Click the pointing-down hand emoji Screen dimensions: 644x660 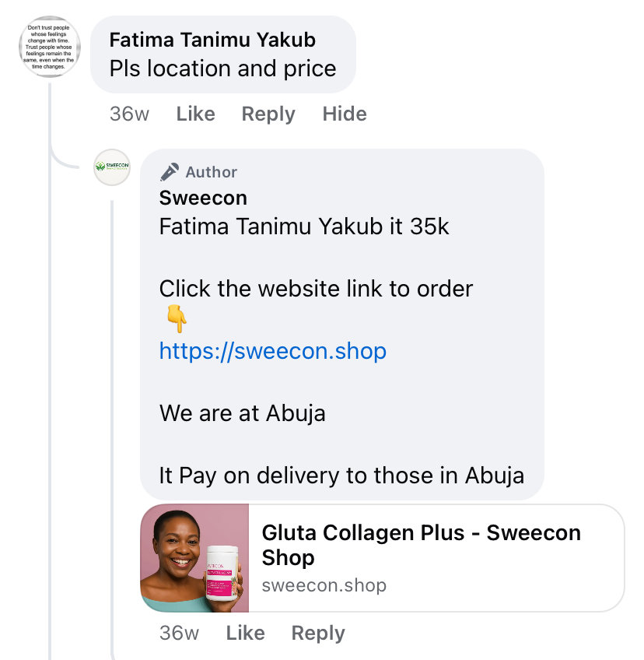point(177,319)
